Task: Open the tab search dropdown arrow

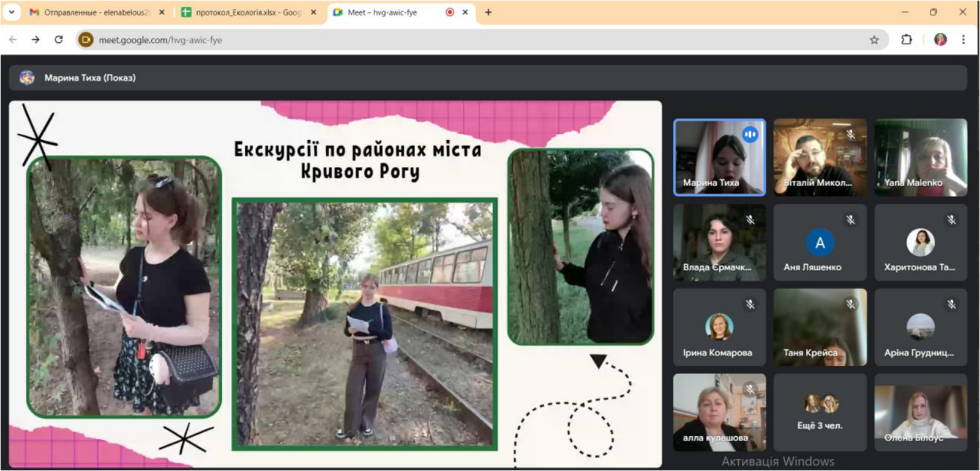Action: (12, 12)
